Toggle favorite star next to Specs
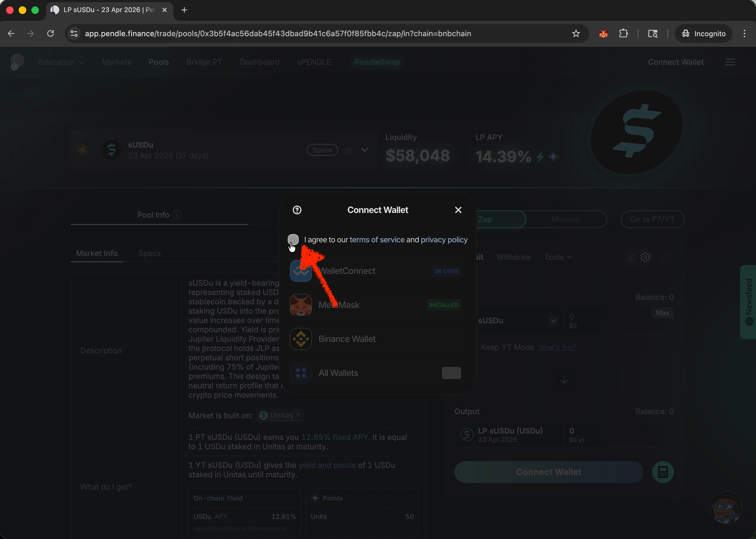 point(348,150)
